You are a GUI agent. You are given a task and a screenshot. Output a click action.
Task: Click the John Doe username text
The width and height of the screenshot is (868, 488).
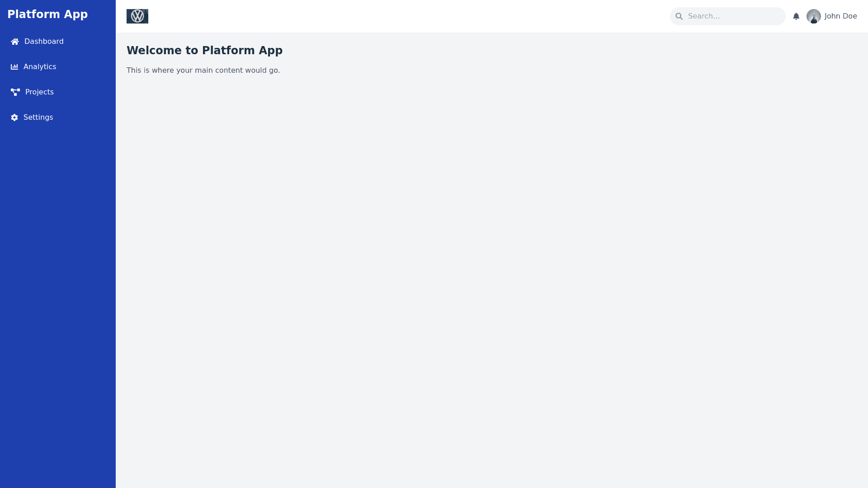pos(840,16)
